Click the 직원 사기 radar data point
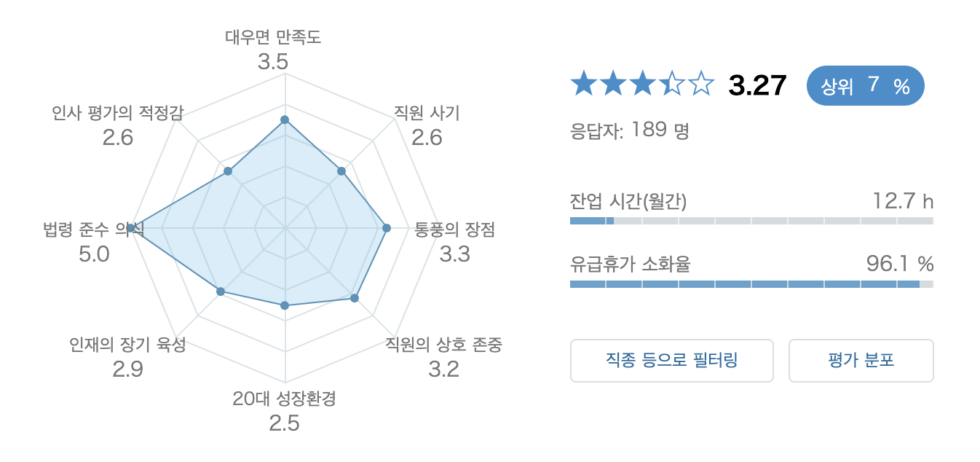The width and height of the screenshot is (980, 462). (341, 171)
